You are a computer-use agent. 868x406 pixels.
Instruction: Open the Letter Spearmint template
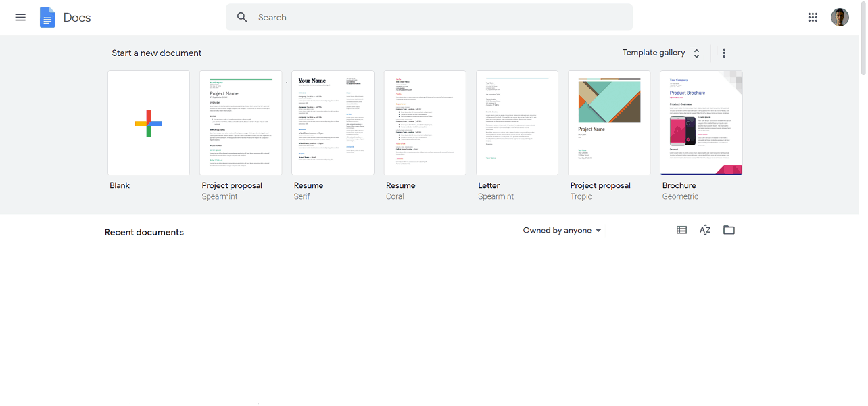(x=517, y=123)
